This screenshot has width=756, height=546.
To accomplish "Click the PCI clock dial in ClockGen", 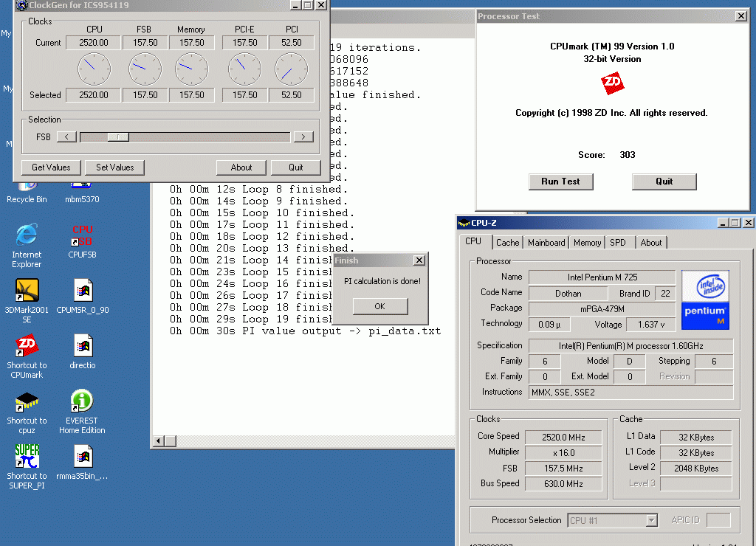I will 291,69.
